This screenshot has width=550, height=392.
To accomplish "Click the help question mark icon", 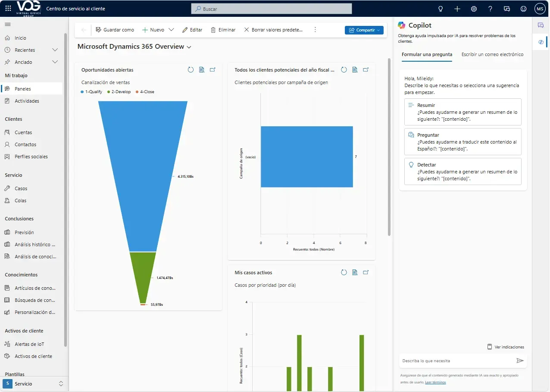I will point(490,9).
